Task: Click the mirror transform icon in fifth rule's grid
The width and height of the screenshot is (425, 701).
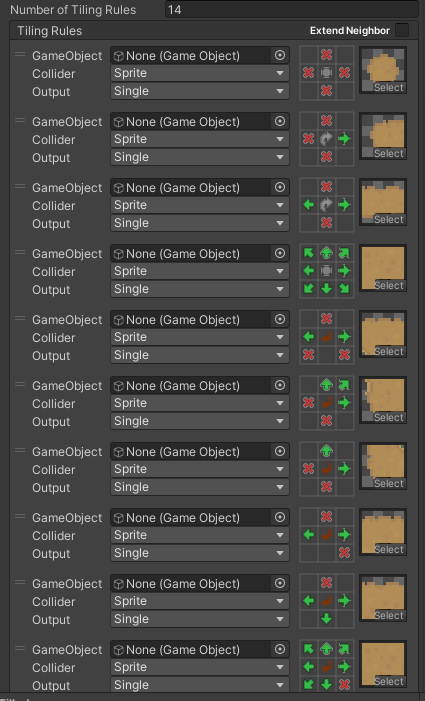Action: pyautogui.click(x=327, y=337)
